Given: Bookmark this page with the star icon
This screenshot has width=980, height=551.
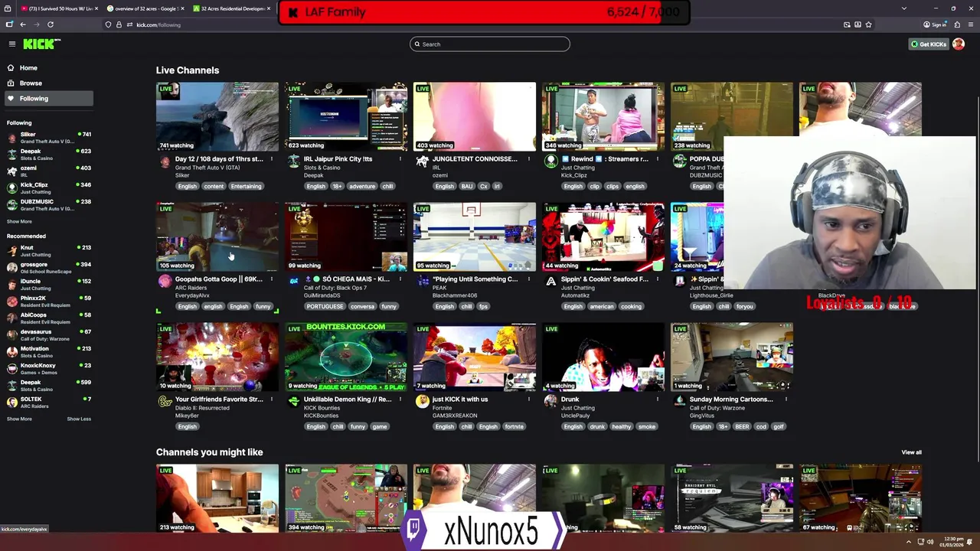Looking at the screenshot, I should click(x=868, y=24).
